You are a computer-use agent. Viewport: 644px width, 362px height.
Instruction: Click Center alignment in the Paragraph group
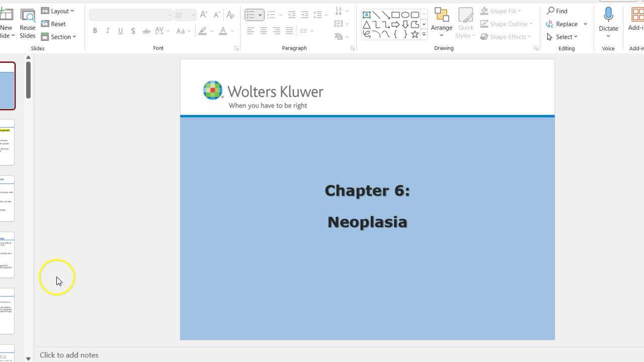(x=263, y=31)
